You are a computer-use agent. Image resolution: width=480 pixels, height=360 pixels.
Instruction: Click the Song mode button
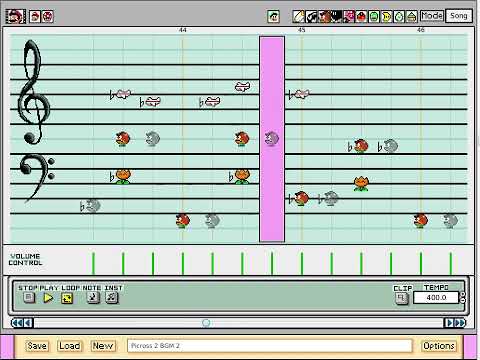click(x=459, y=15)
